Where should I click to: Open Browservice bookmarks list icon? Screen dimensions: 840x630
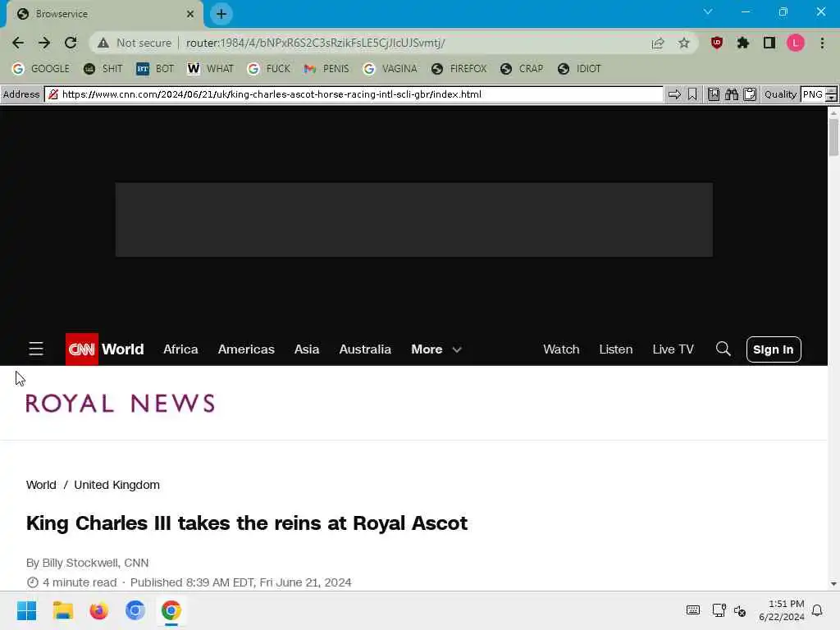pyautogui.click(x=714, y=95)
